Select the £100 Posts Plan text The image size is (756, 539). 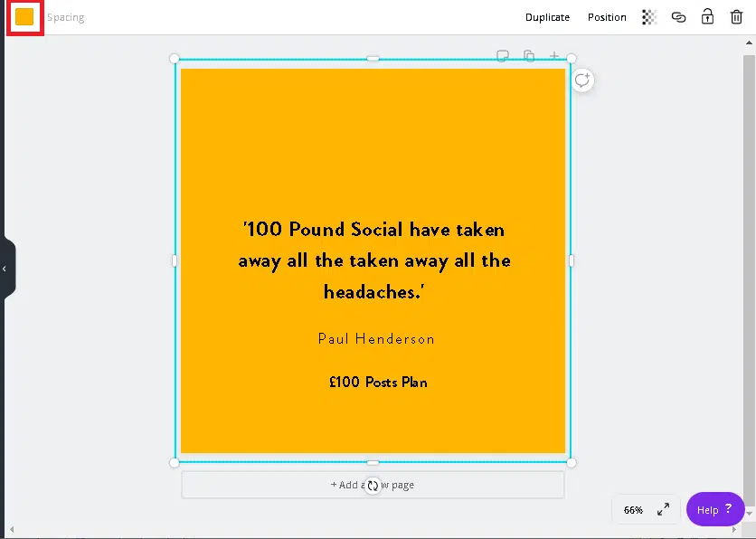tap(379, 383)
